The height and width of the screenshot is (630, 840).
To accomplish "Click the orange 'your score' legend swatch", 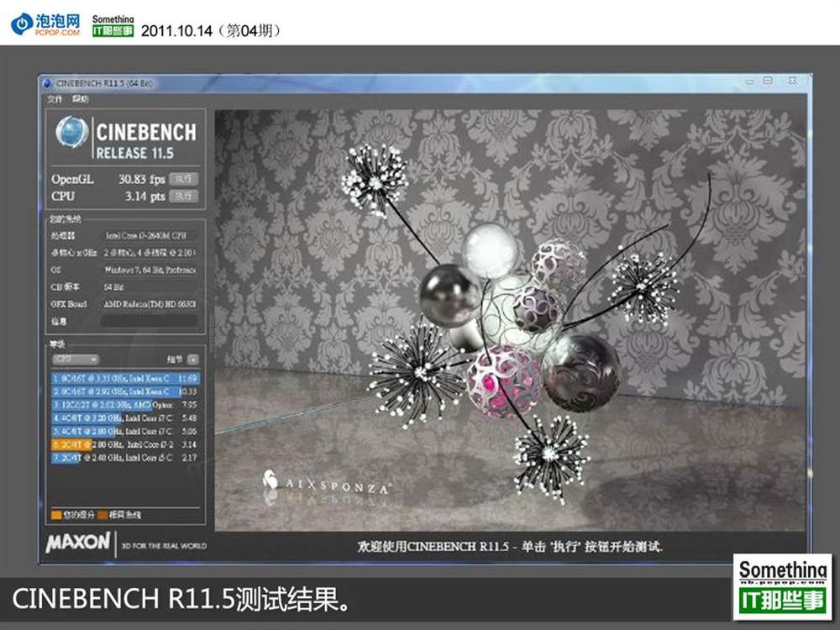I will pos(56,515).
